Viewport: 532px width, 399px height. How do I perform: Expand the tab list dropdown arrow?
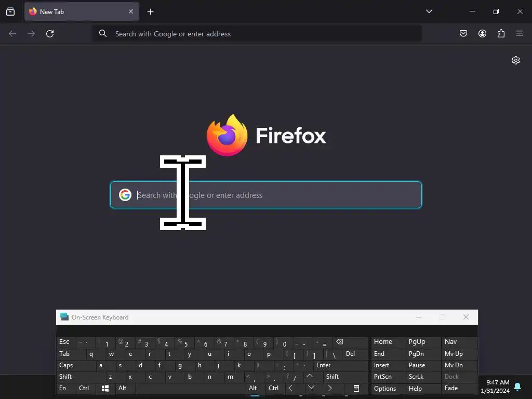(429, 11)
